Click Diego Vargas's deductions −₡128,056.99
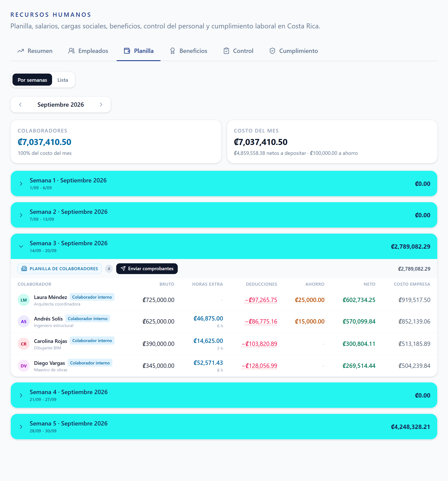The width and height of the screenshot is (448, 481). (x=259, y=366)
